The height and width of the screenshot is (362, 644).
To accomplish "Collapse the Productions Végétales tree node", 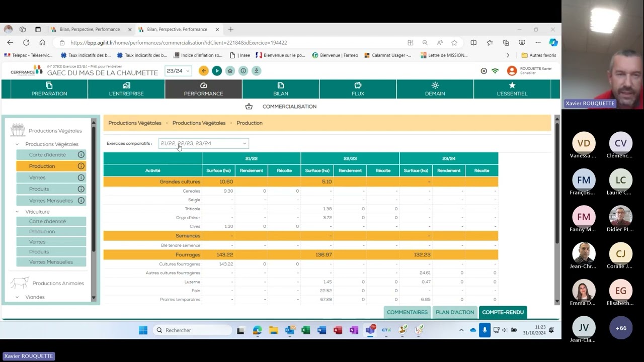I will (17, 144).
